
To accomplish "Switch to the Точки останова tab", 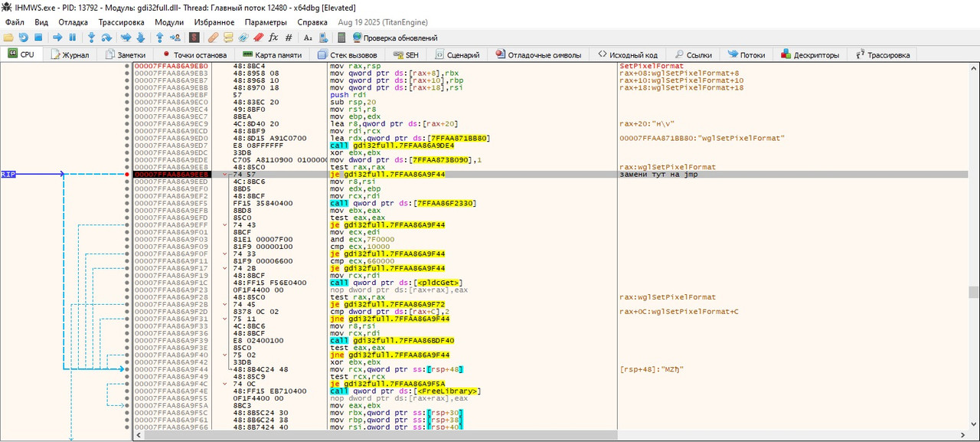I will (194, 55).
